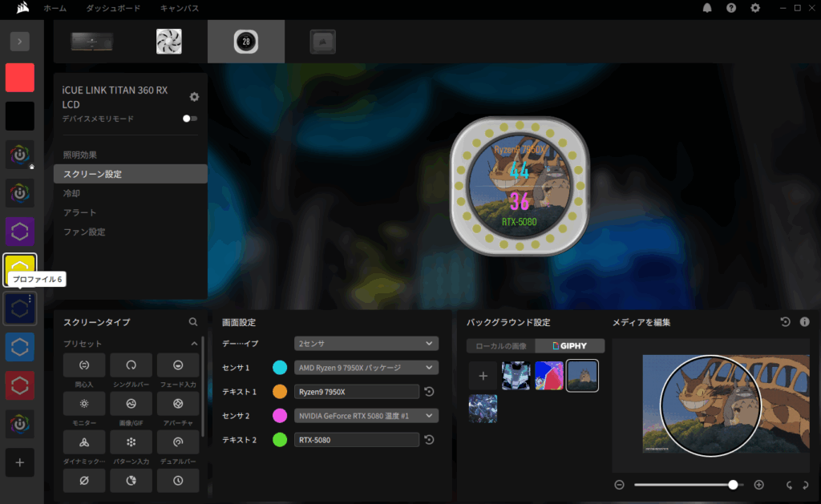Select the purple hexagon profile
This screenshot has width=821, height=504.
(x=20, y=232)
